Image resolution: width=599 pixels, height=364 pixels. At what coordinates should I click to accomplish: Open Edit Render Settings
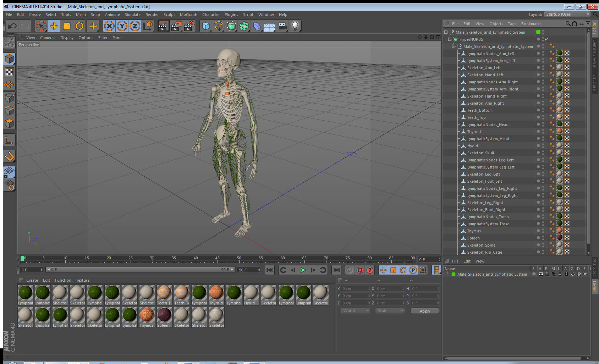pyautogui.click(x=189, y=26)
